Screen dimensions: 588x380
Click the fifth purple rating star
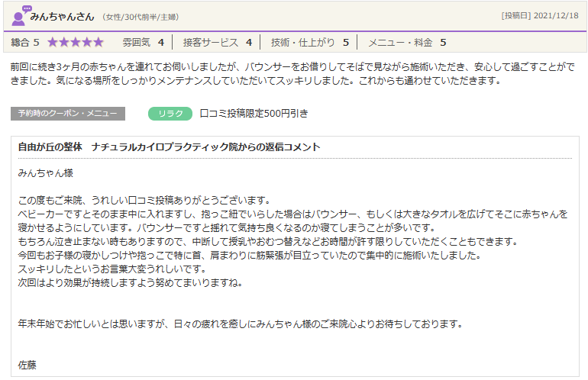click(98, 43)
